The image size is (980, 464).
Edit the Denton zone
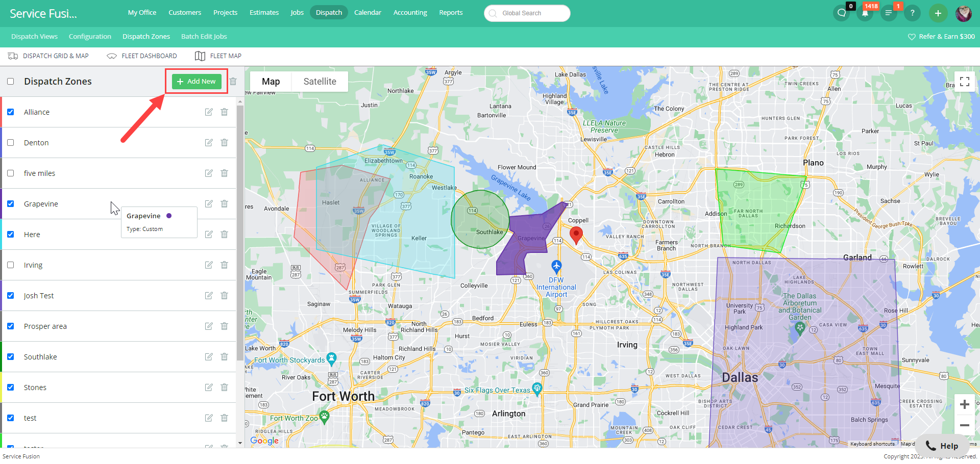(x=209, y=143)
